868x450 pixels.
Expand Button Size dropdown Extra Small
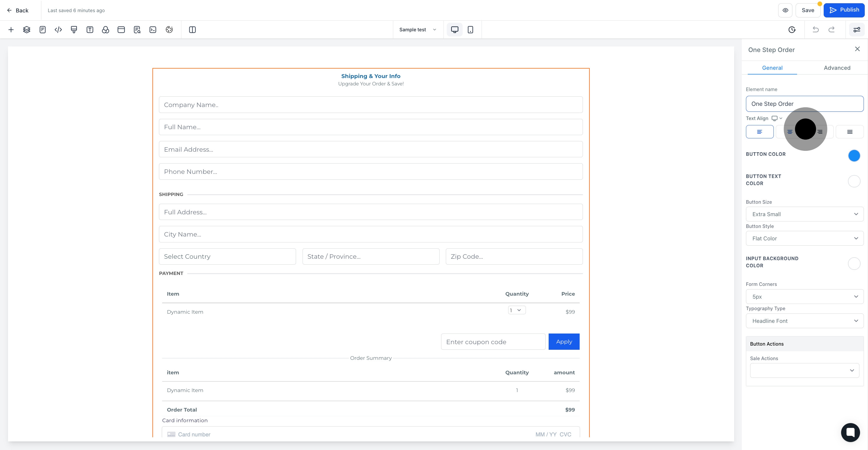(x=804, y=214)
